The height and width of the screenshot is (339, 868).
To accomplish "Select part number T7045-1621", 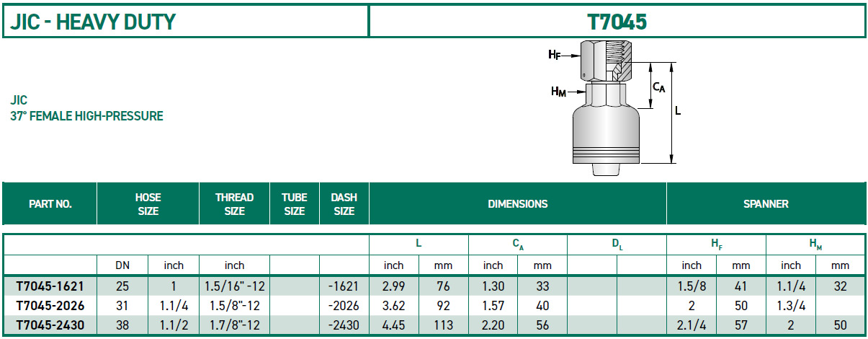I will [50, 286].
